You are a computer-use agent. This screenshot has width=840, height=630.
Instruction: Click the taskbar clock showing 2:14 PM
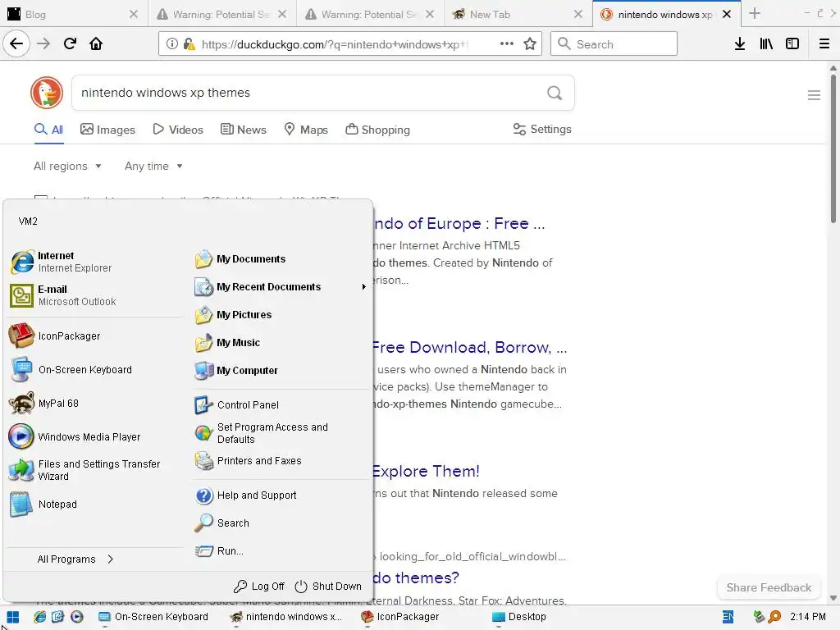click(808, 617)
